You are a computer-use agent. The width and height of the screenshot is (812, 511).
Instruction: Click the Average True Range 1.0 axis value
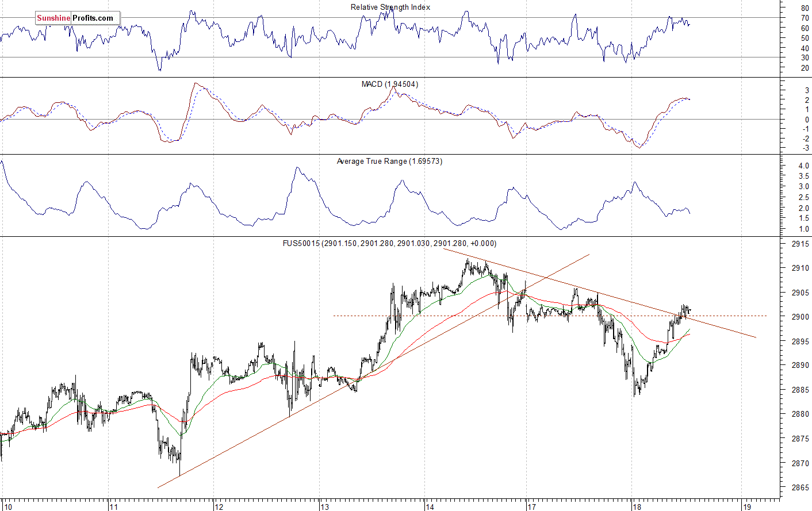point(803,229)
